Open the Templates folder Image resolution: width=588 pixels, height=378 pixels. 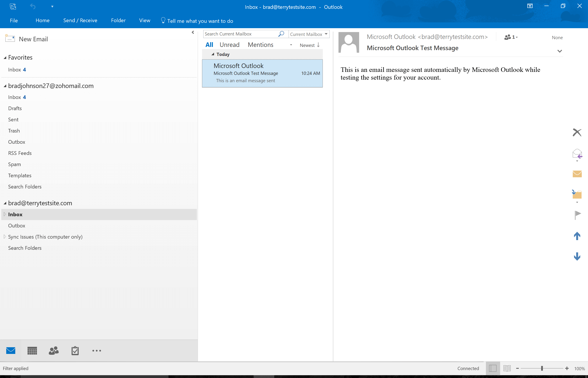coord(20,176)
